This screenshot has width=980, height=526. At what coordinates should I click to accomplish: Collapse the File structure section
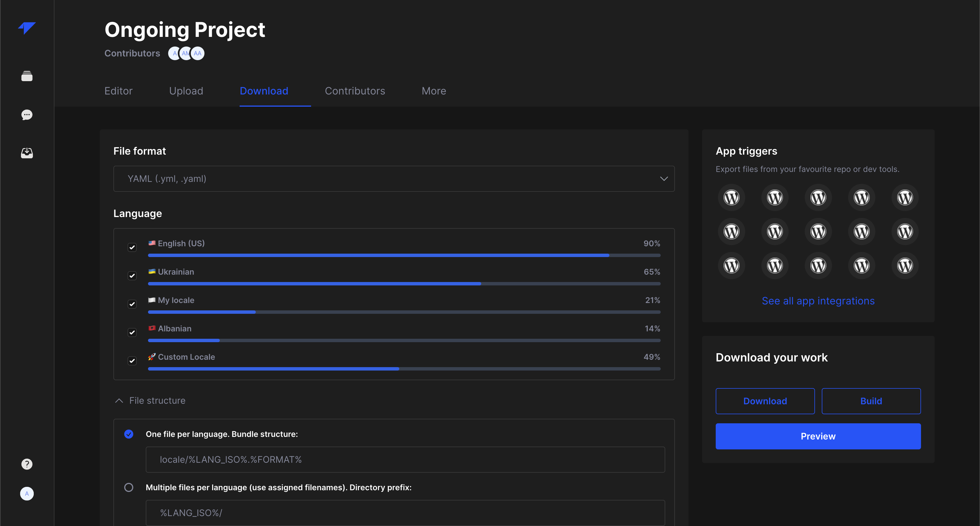tap(149, 400)
